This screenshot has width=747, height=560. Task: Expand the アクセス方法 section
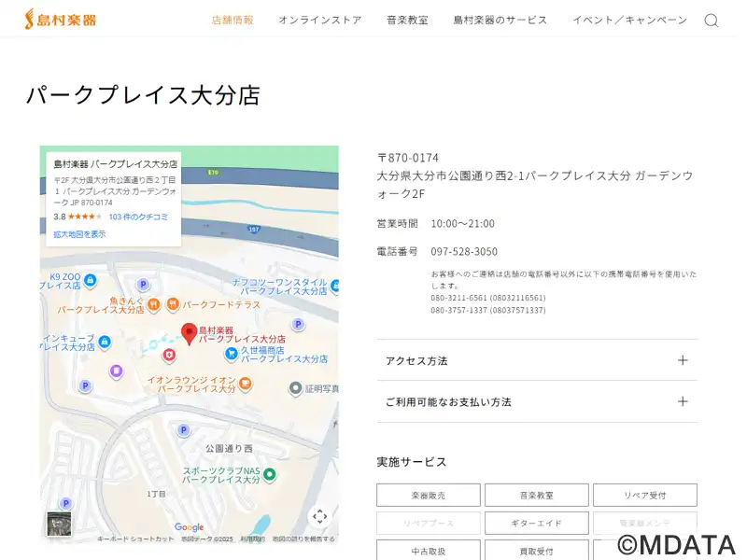(537, 360)
